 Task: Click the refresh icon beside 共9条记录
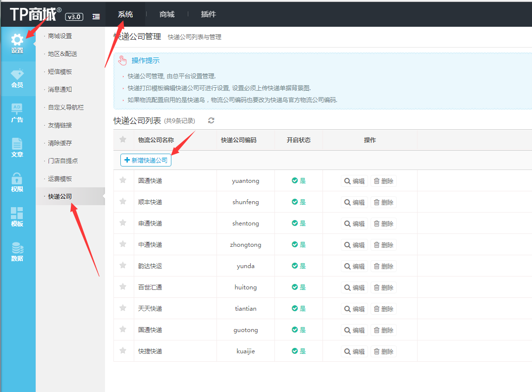click(x=211, y=120)
